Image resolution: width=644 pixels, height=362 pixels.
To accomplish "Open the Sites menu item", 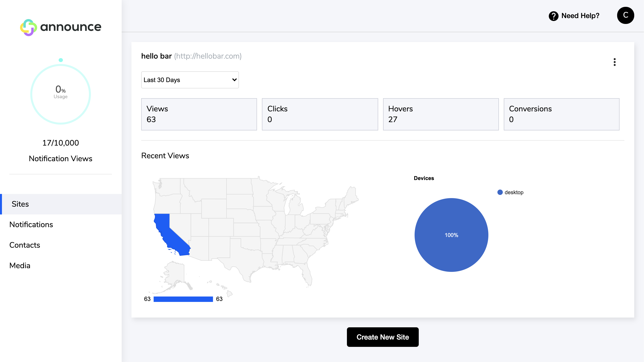I will pos(20,204).
